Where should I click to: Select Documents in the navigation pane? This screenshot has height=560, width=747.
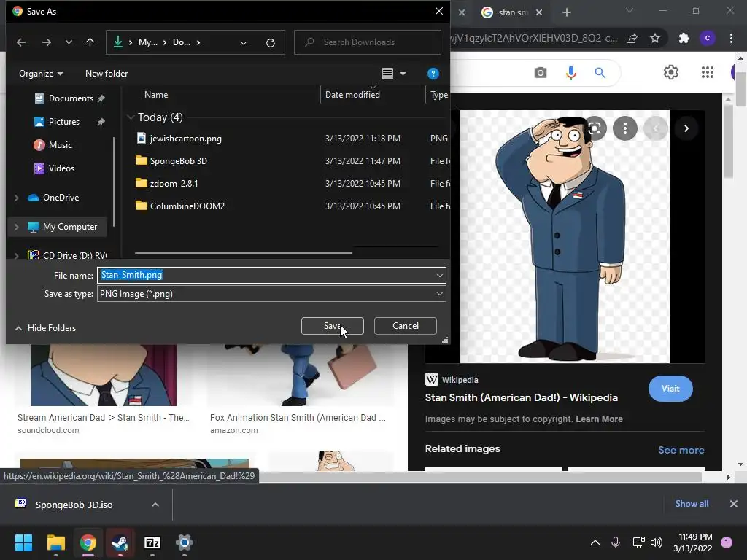click(71, 98)
